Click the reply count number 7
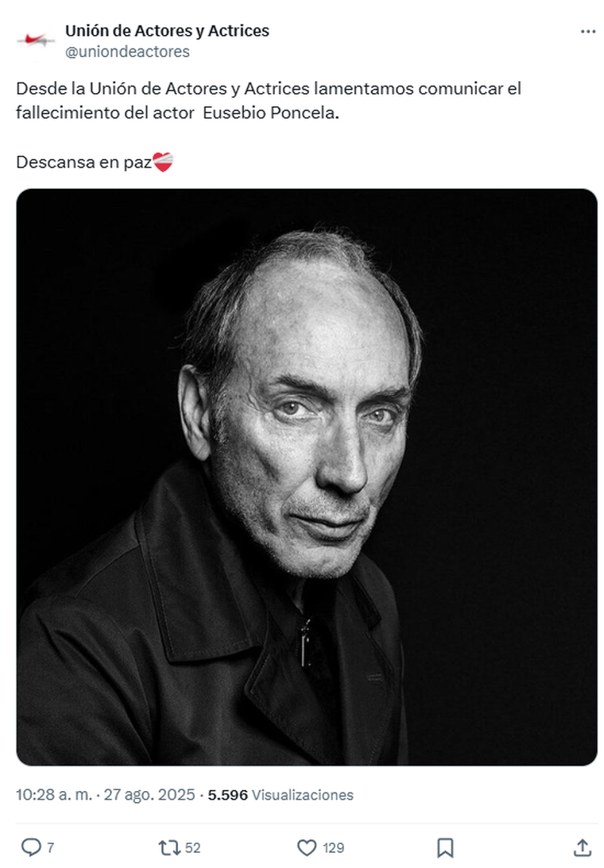 click(x=51, y=847)
